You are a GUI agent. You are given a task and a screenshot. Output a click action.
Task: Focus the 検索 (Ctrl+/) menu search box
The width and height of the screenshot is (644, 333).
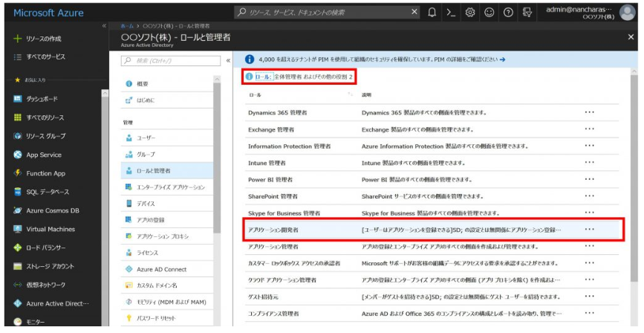pos(170,61)
